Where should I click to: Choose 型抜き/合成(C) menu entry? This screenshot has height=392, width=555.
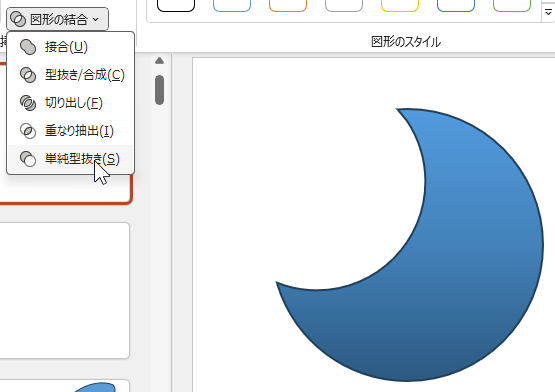coord(71,75)
